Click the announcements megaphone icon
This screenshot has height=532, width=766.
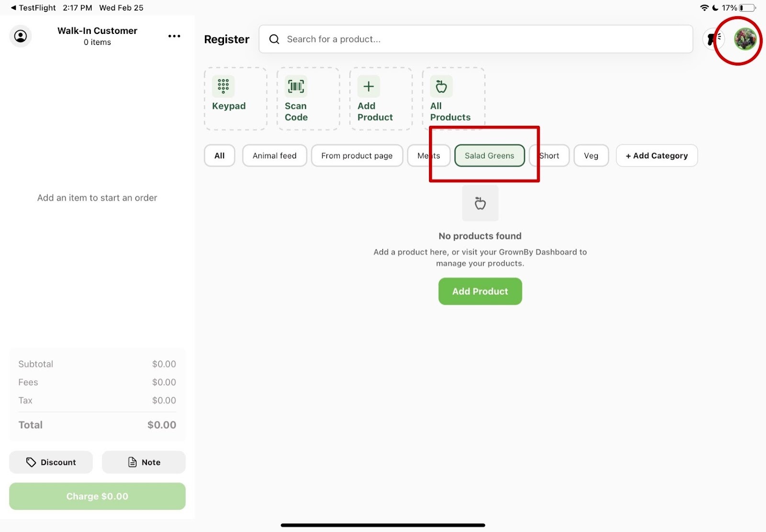point(713,39)
